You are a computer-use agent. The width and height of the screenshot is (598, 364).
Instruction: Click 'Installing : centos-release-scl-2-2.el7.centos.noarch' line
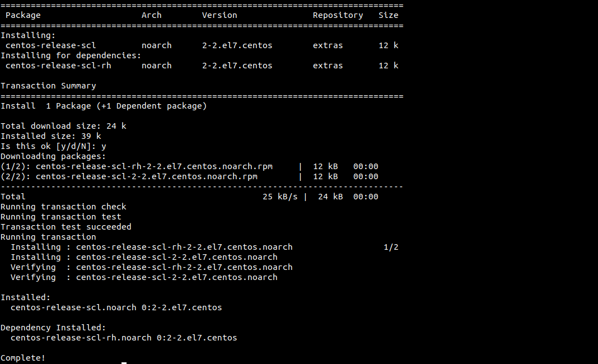click(x=144, y=257)
